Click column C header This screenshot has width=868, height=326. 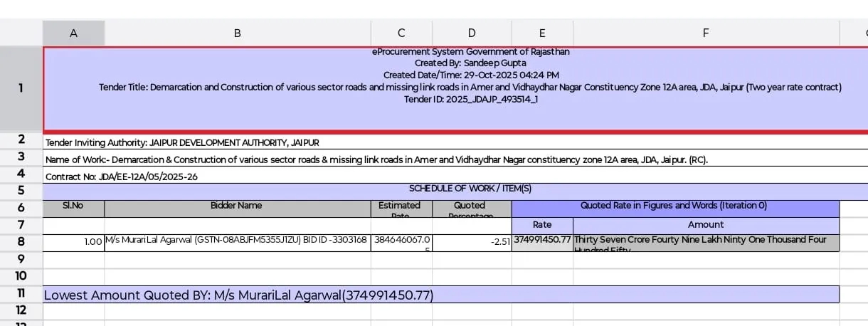(x=401, y=33)
